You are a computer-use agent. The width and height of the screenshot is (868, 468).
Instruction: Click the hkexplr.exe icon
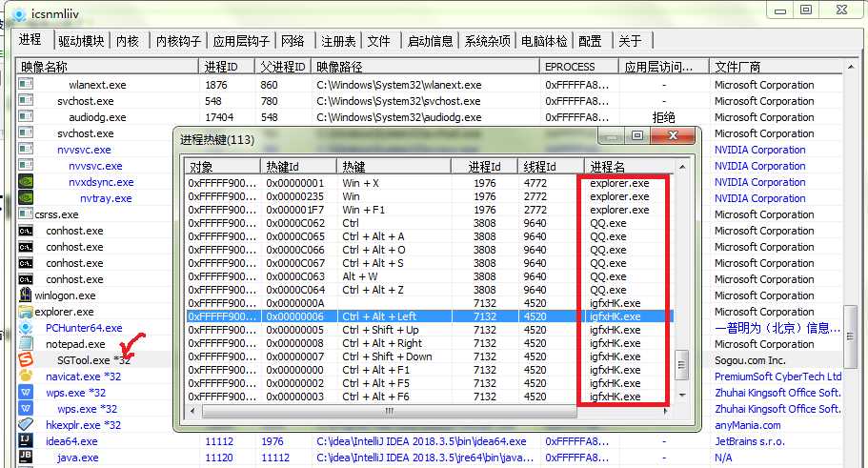point(26,424)
